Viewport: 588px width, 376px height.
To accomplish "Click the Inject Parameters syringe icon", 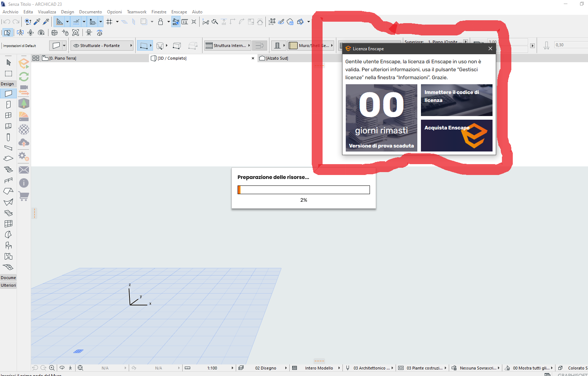I will tap(46, 22).
